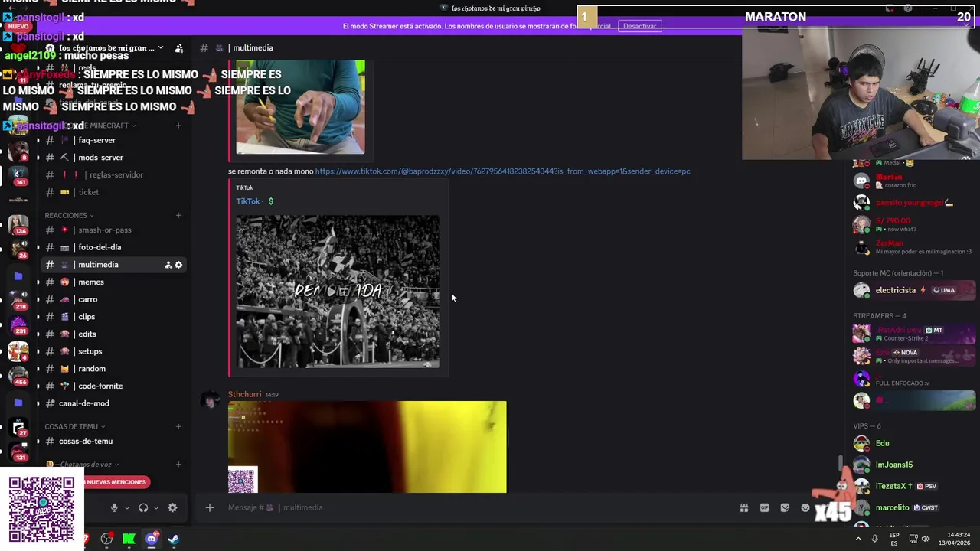Open electricista member profile

coord(914,290)
